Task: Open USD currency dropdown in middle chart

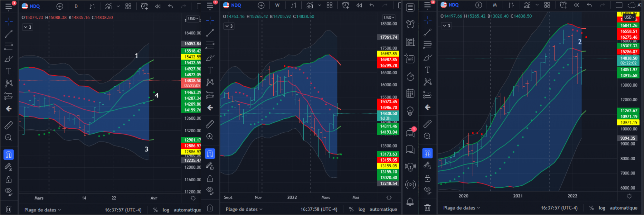Action: click(x=389, y=17)
